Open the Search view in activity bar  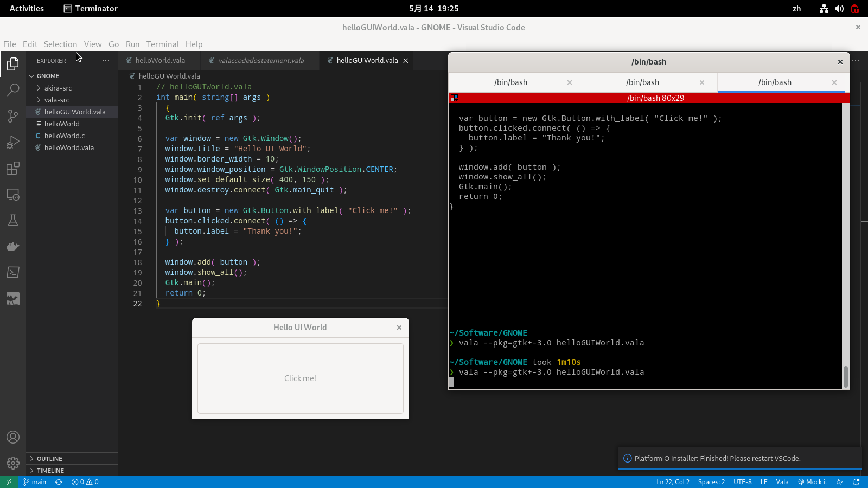(13, 90)
